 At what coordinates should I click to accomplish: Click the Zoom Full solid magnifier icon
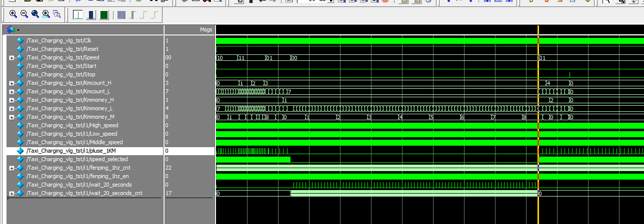[x=35, y=14]
